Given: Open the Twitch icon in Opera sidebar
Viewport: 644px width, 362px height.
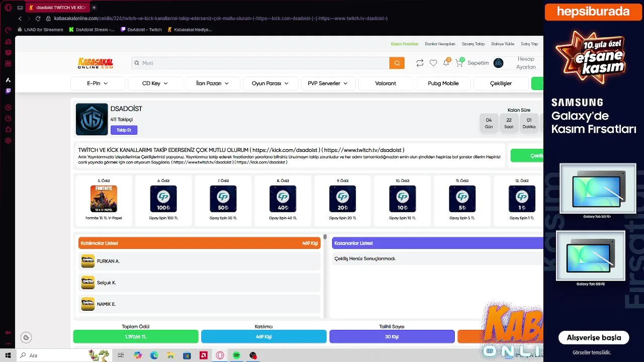Looking at the screenshot, I should click(8, 91).
